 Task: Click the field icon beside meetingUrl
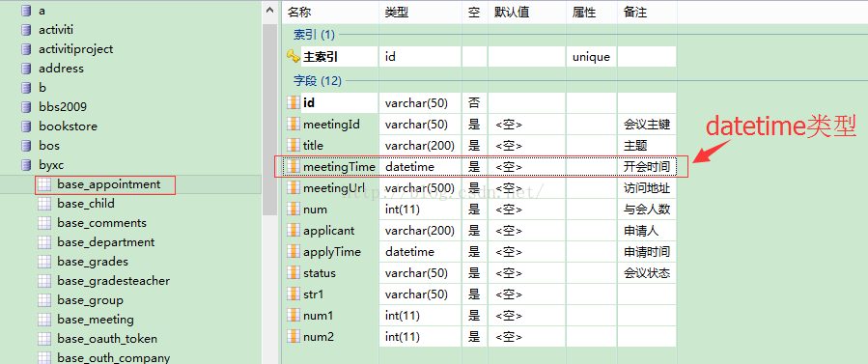(293, 188)
